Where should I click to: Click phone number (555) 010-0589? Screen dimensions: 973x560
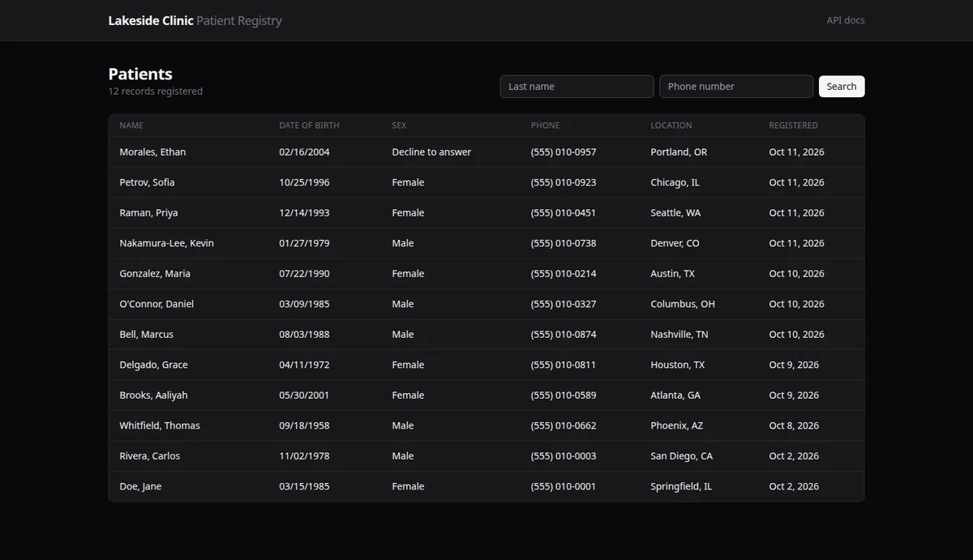(564, 395)
